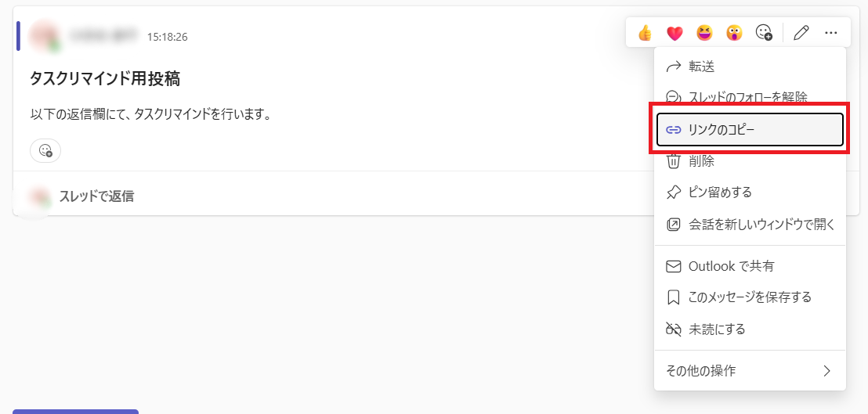The height and width of the screenshot is (414, 868).
Task: Expand the その他の操作 submenu
Action: (x=750, y=371)
